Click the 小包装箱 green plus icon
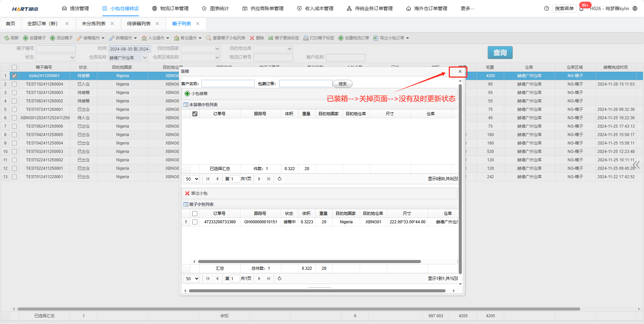This screenshot has width=644, height=324. (188, 94)
